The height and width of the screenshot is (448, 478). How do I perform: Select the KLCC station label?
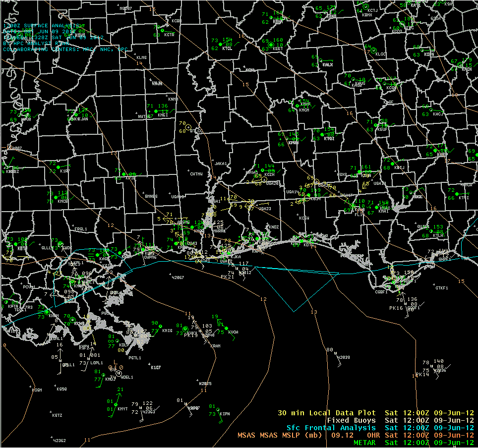(380, 54)
